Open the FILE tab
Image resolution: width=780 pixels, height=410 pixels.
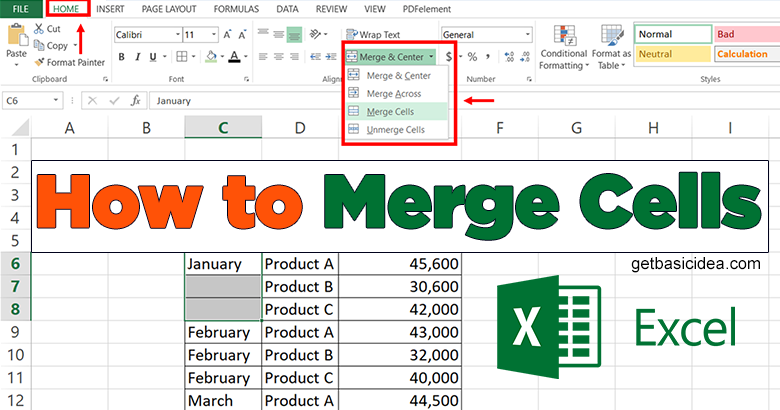pyautogui.click(x=20, y=9)
